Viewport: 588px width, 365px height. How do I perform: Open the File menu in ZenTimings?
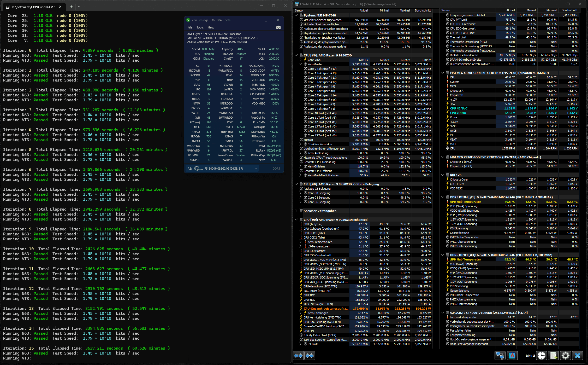pyautogui.click(x=190, y=27)
